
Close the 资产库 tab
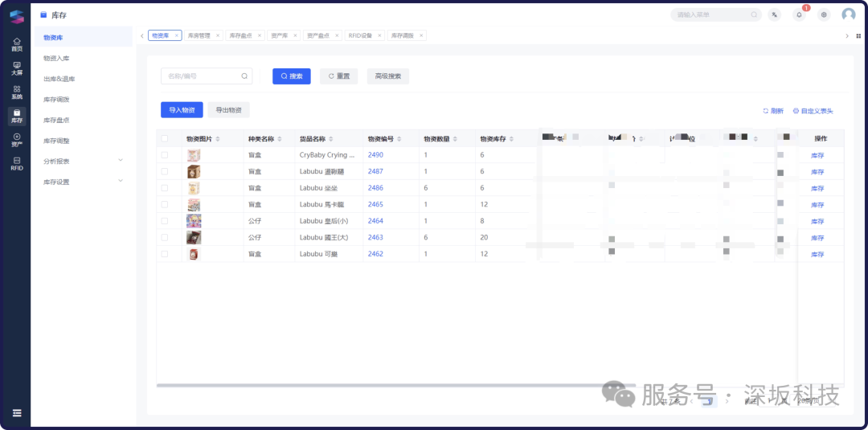295,35
